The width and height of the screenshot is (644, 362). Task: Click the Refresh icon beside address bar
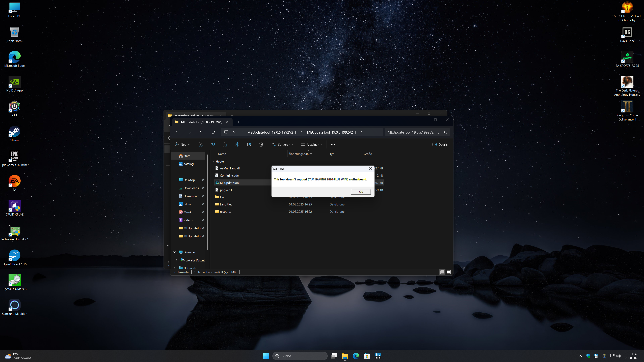point(213,132)
